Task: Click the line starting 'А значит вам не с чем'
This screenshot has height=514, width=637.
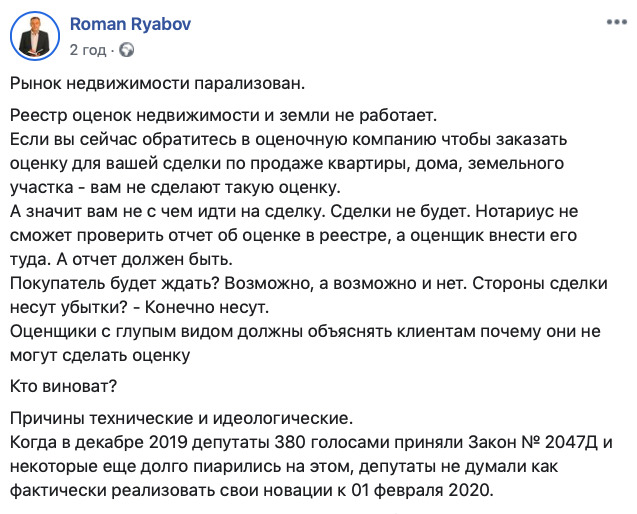Action: pos(294,211)
